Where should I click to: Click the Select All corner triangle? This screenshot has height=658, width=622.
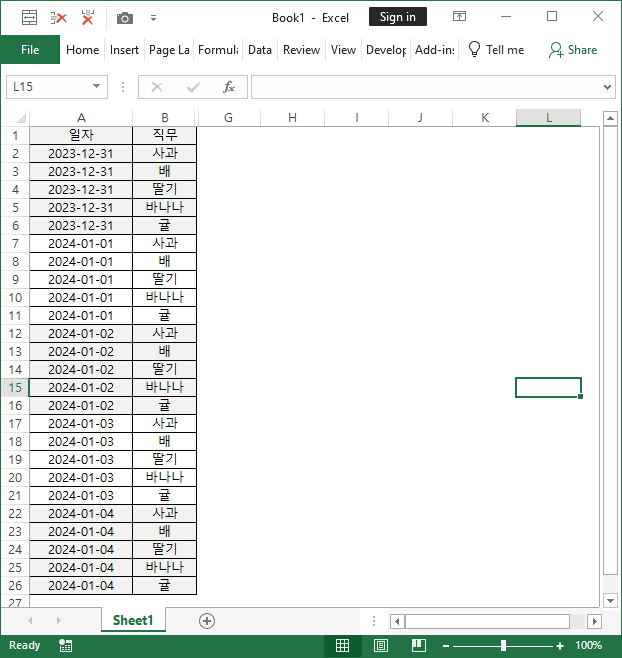pyautogui.click(x=20, y=118)
